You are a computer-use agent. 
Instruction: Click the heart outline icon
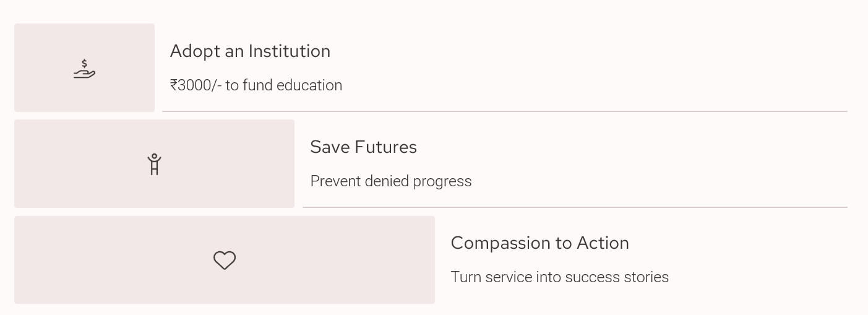pos(225,260)
